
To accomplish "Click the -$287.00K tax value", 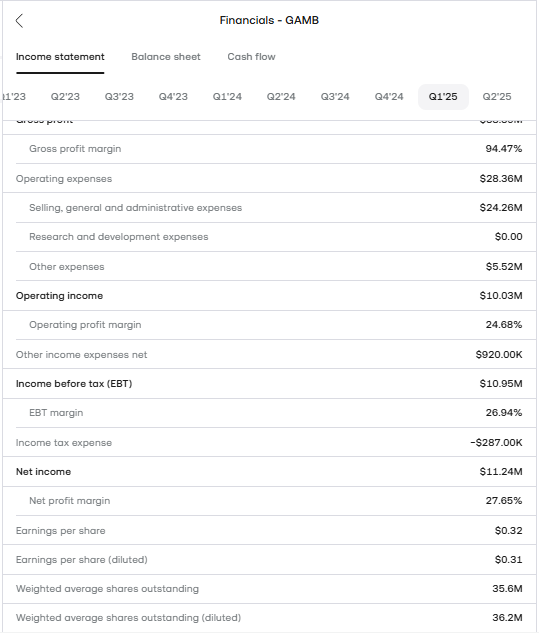I will point(496,442).
